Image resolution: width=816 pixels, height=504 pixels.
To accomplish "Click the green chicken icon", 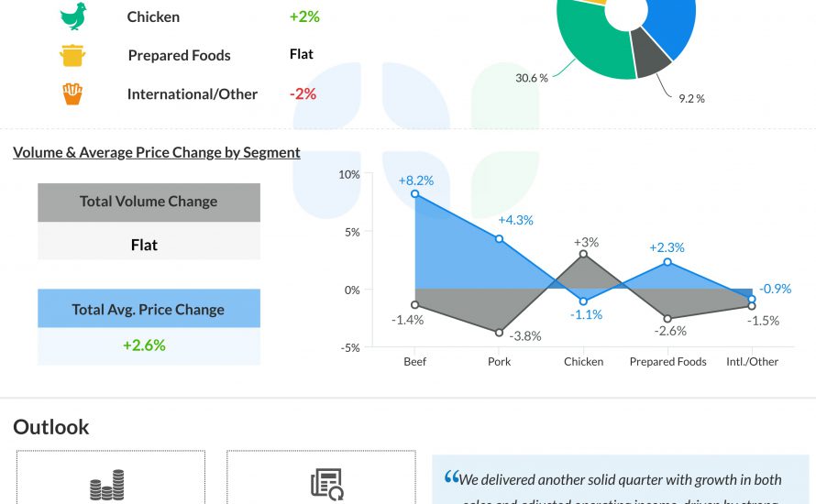I will tap(72, 16).
